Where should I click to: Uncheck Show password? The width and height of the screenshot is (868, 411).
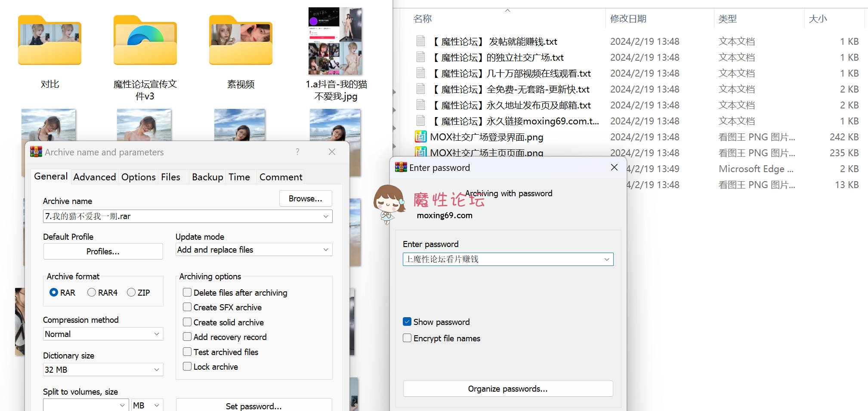click(x=407, y=321)
